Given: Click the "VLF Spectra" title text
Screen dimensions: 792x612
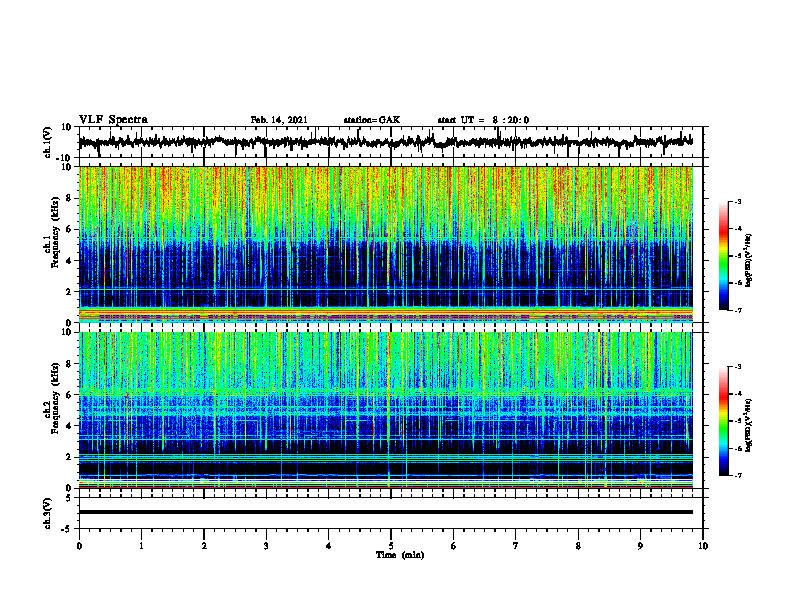Looking at the screenshot, I should (x=113, y=120).
